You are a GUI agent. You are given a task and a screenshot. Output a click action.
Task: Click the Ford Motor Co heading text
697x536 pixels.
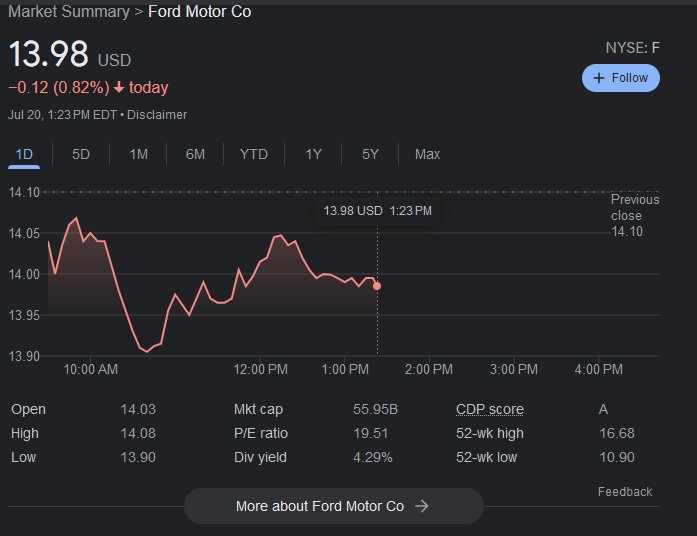[200, 12]
